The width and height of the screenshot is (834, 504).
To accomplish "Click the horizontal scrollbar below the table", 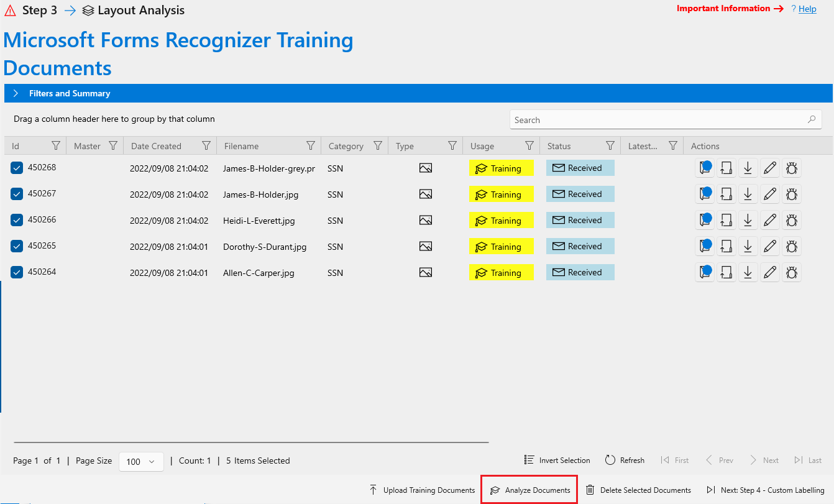I will pos(251,442).
